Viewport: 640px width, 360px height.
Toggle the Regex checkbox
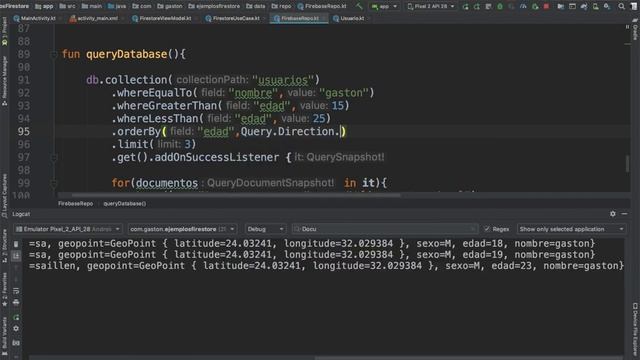(x=487, y=229)
